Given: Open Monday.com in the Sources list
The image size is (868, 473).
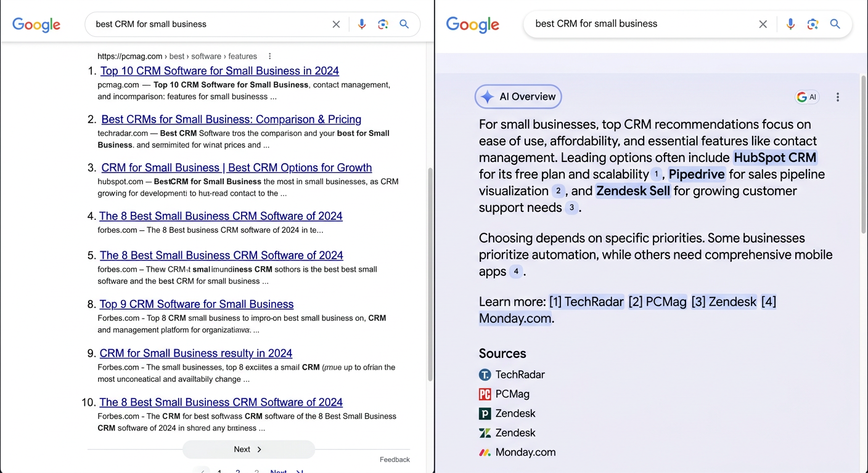Looking at the screenshot, I should pyautogui.click(x=517, y=452).
